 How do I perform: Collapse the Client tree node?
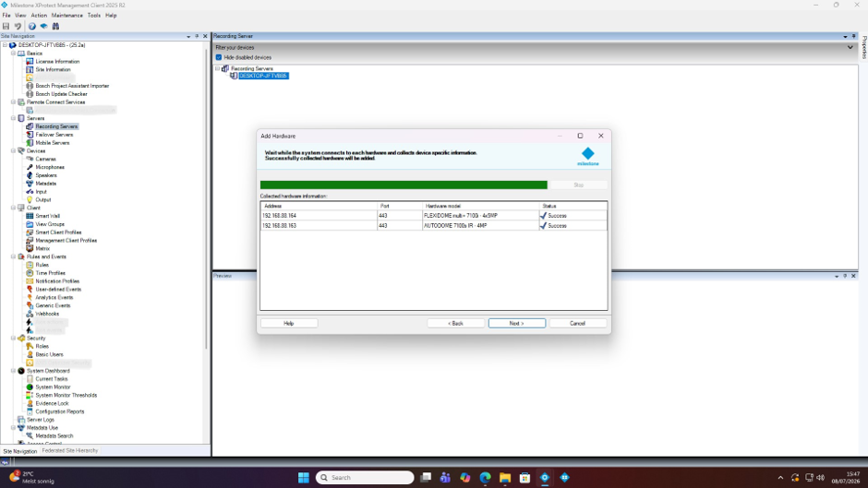(13, 208)
